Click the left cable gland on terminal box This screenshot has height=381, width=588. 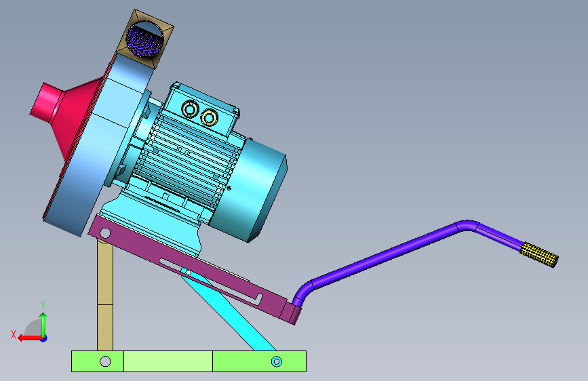190,110
